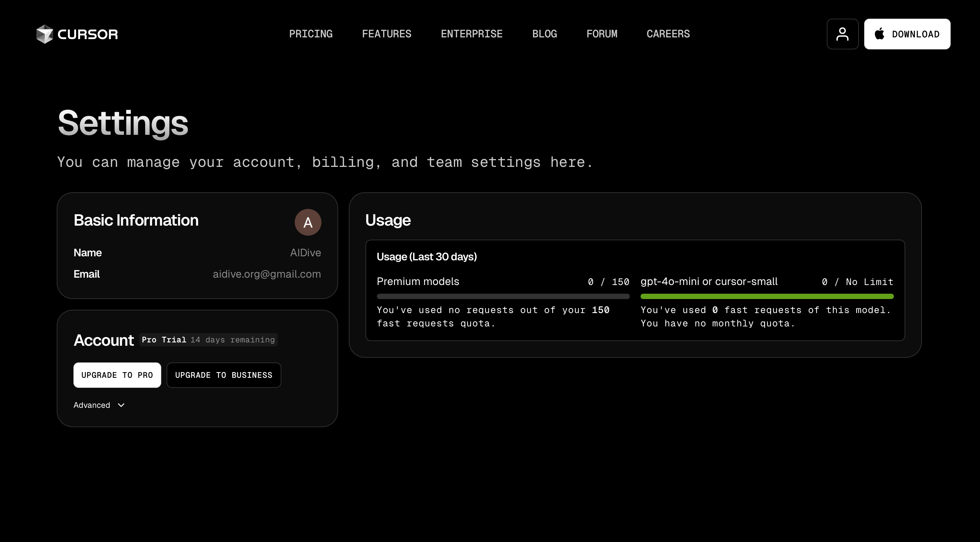This screenshot has height=542, width=980.
Task: Click the Upgrade to Business button
Action: tap(224, 375)
